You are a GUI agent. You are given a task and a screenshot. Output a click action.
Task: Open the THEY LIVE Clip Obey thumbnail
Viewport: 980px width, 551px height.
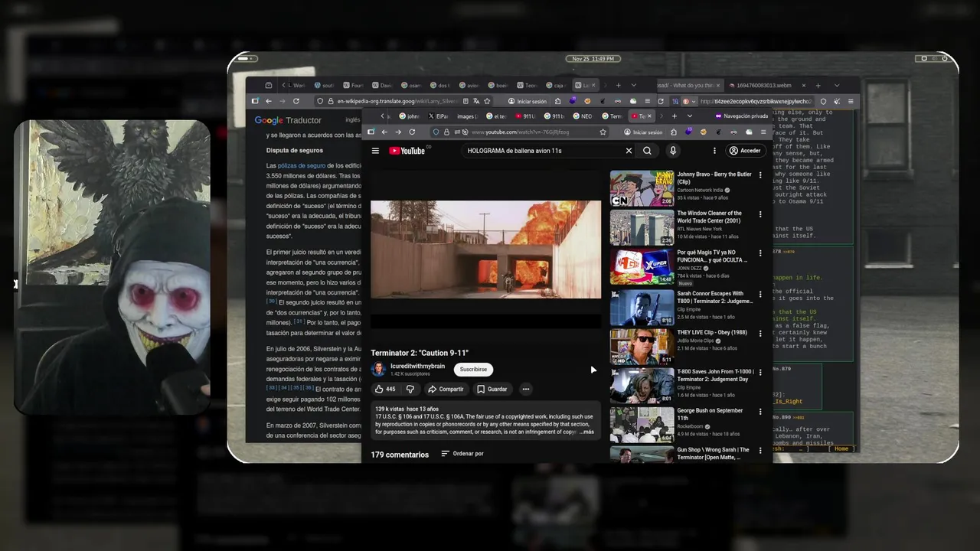pos(642,346)
